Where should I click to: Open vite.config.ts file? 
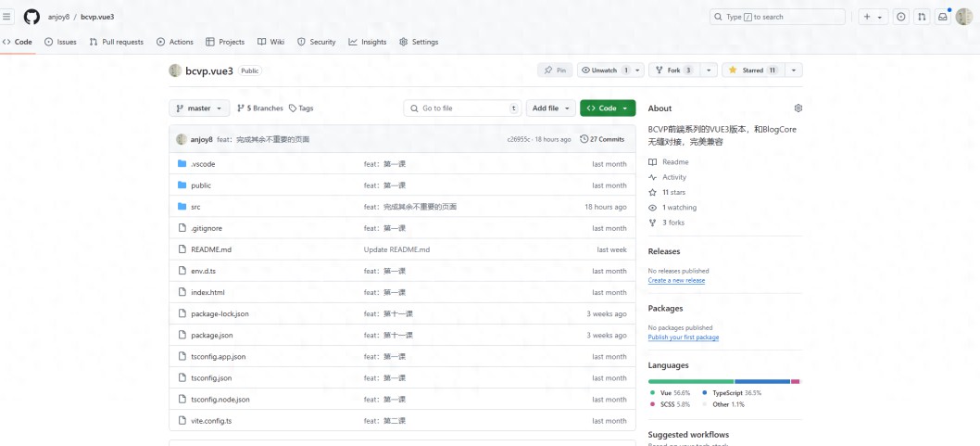coord(211,421)
